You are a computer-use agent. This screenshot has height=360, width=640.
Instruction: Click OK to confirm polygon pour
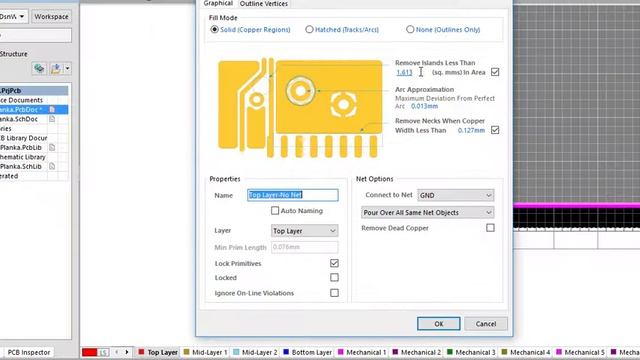click(439, 324)
